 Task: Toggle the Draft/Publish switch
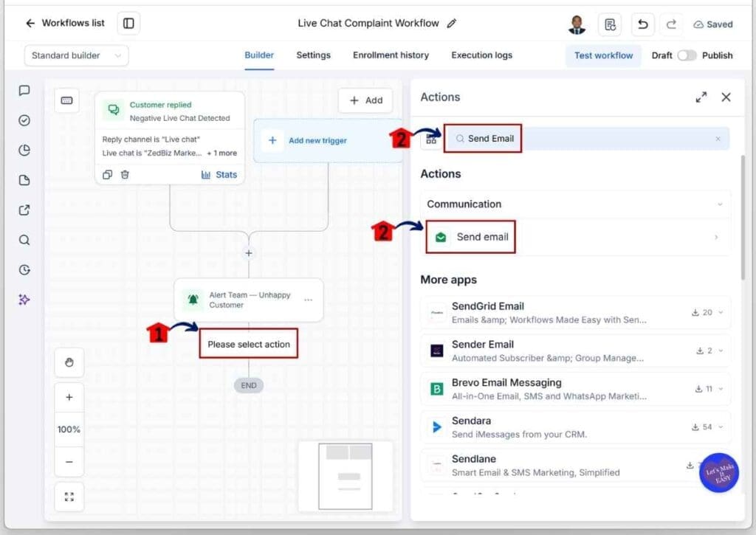[x=687, y=55]
